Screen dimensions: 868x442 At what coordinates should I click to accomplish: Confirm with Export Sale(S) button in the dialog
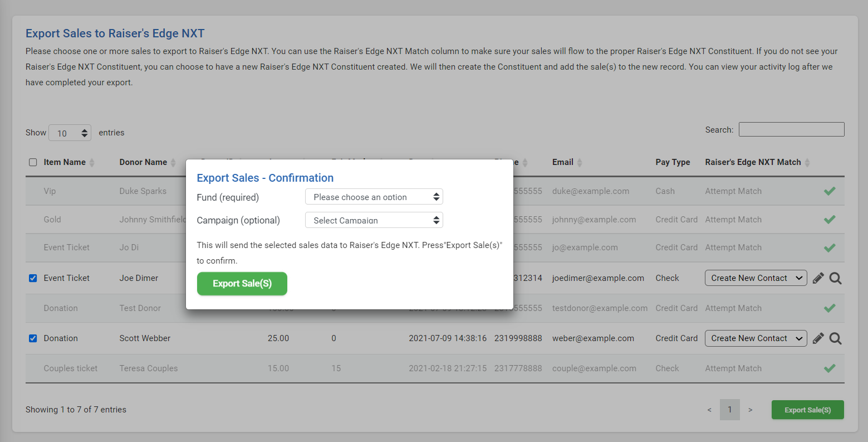242,284
